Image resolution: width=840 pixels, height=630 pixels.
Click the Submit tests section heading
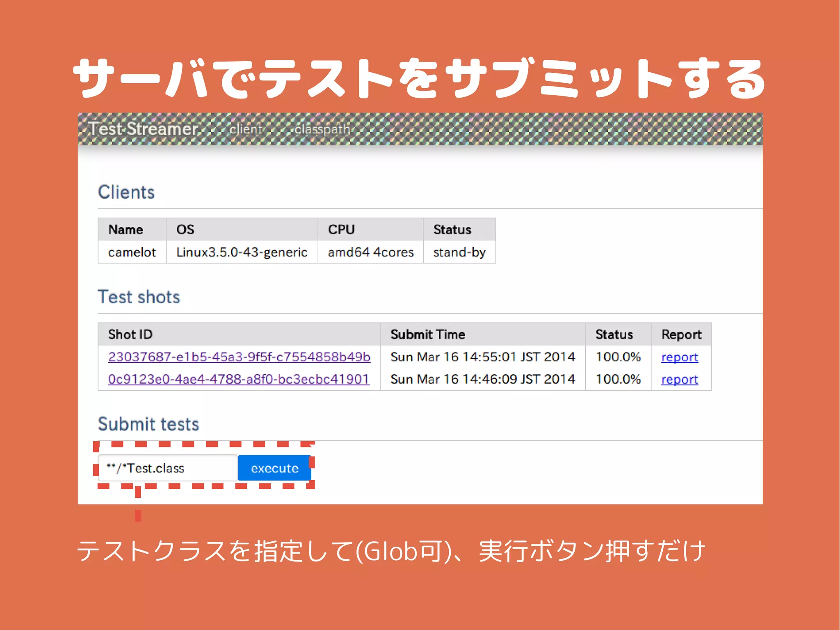click(148, 424)
